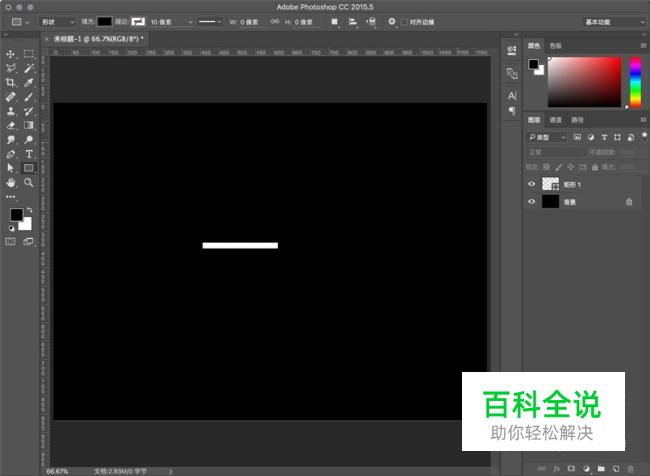650x476 pixels.
Task: Select the Horizontal Type tool
Action: 29,154
